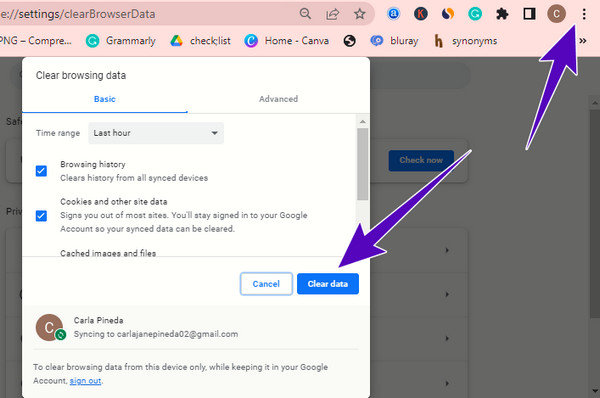Click the dialog scrollbar up arrow
This screenshot has width=600, height=398.
(362, 122)
